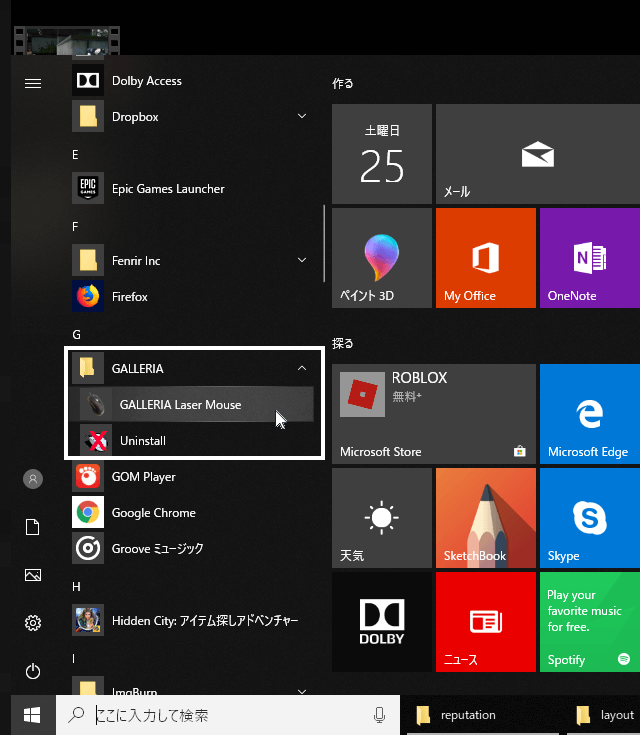Click the taskbar search box
This screenshot has height=735, width=640.
(x=228, y=715)
